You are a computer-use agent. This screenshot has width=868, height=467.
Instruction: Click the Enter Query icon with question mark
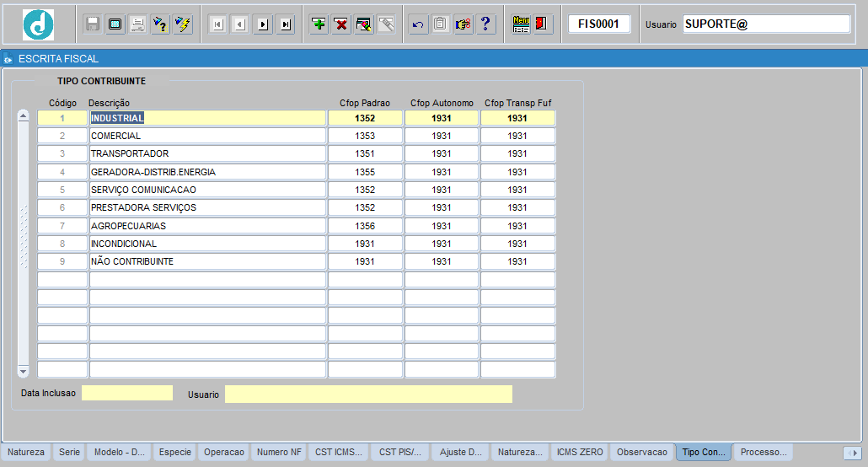pos(160,24)
